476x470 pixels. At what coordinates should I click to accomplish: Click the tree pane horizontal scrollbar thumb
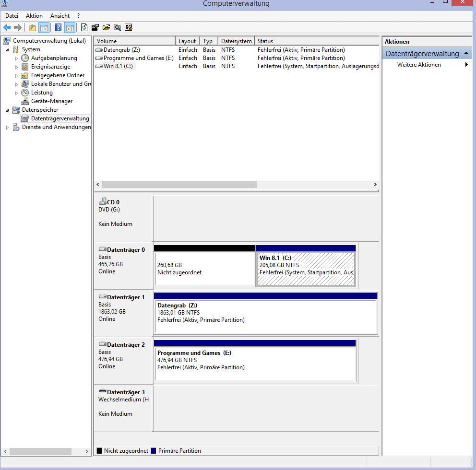[x=40, y=451]
